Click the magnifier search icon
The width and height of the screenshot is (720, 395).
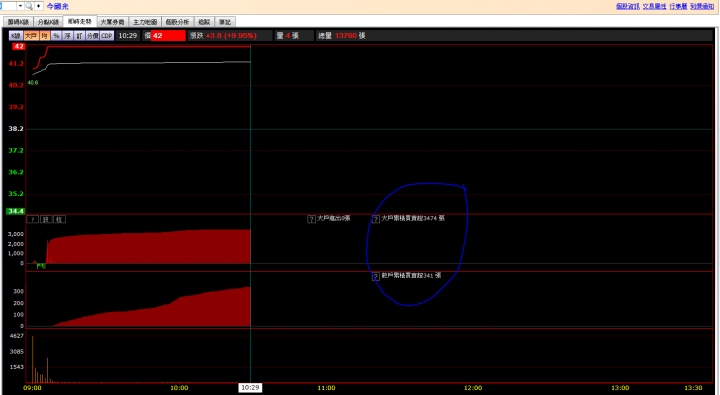(x=29, y=6)
